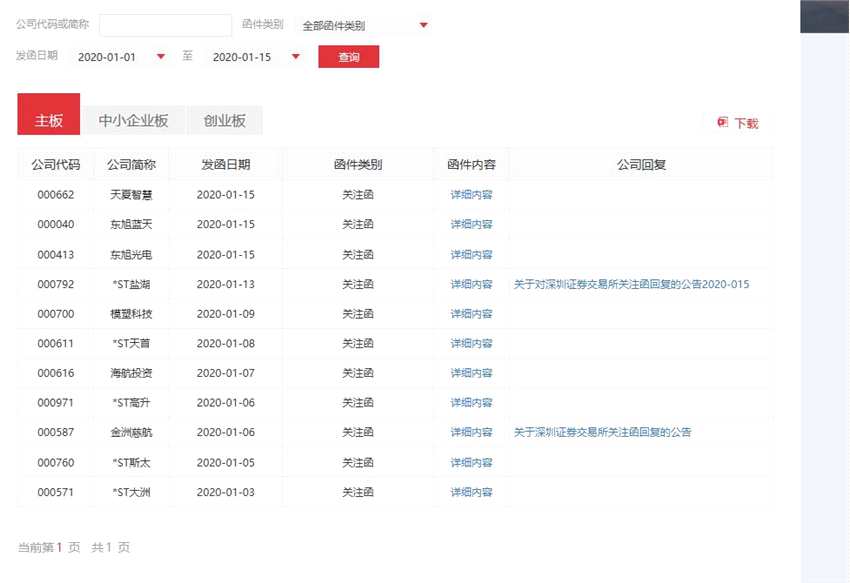Select company code 000571
Image resolution: width=850 pixels, height=583 pixels.
tap(55, 492)
